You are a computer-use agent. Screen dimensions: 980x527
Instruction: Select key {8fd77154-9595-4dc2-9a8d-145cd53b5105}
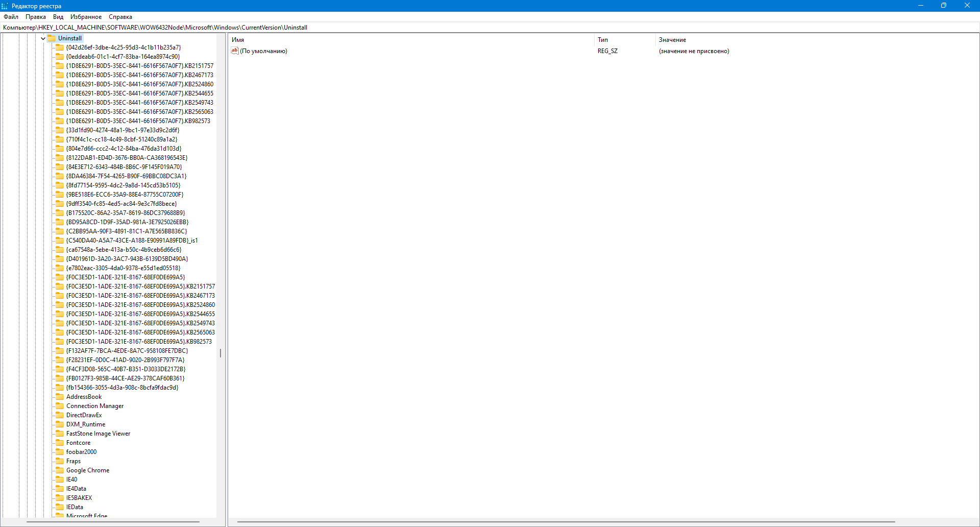click(123, 185)
